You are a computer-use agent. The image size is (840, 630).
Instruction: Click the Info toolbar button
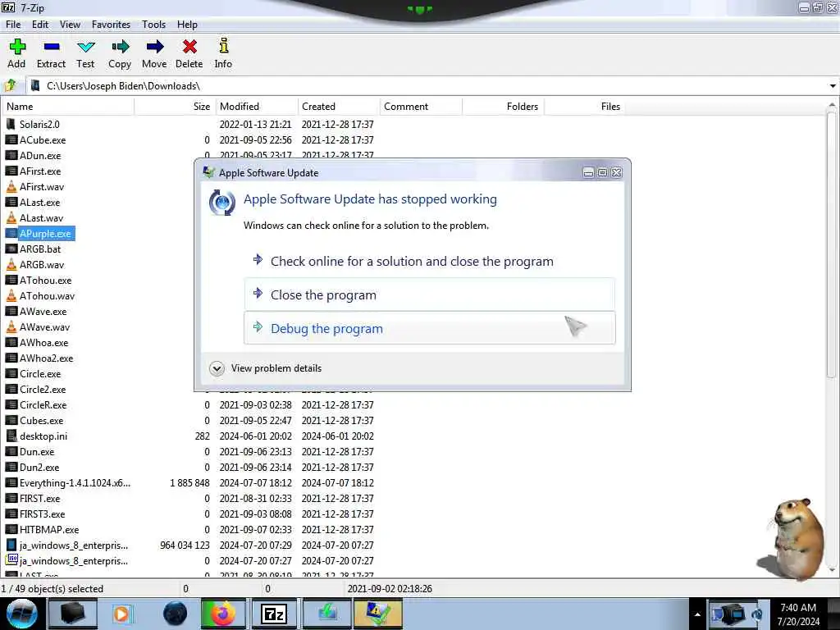[223, 53]
